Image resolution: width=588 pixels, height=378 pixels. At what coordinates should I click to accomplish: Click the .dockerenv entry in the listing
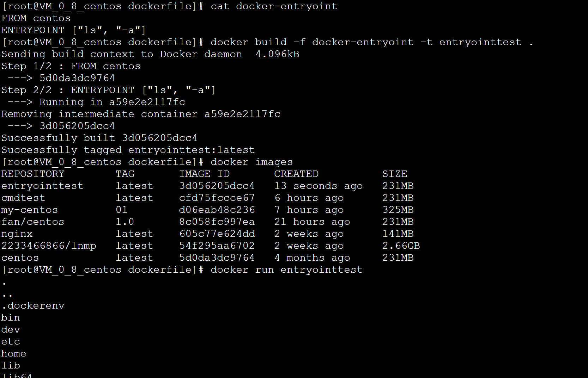pyautogui.click(x=33, y=306)
